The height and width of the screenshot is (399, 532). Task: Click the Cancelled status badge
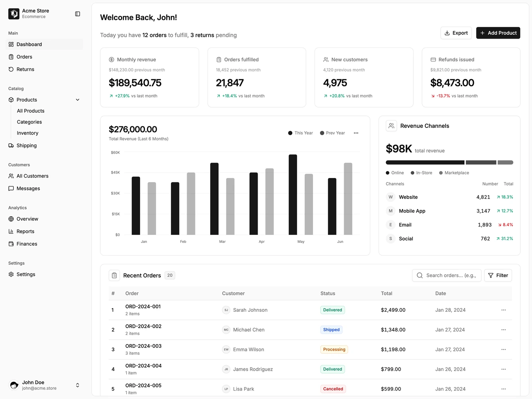pyautogui.click(x=333, y=389)
